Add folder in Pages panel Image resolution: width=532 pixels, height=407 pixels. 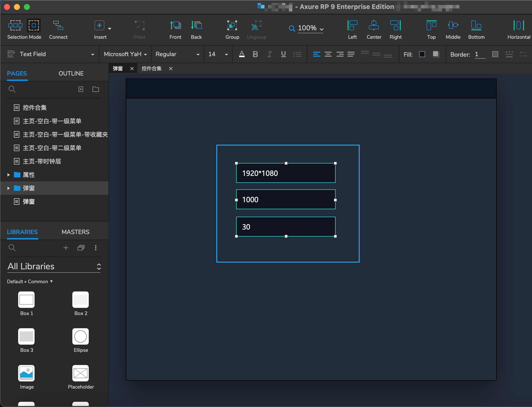pyautogui.click(x=96, y=89)
